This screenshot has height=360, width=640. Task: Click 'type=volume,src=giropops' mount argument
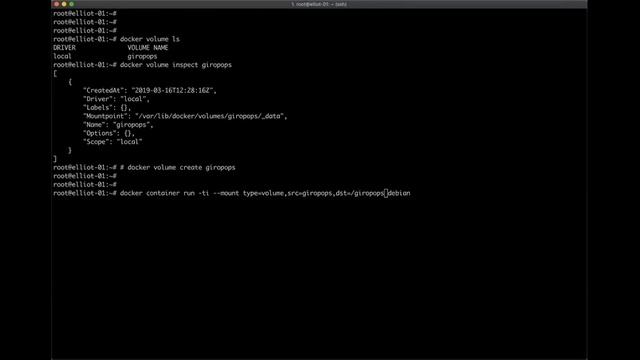[288, 193]
